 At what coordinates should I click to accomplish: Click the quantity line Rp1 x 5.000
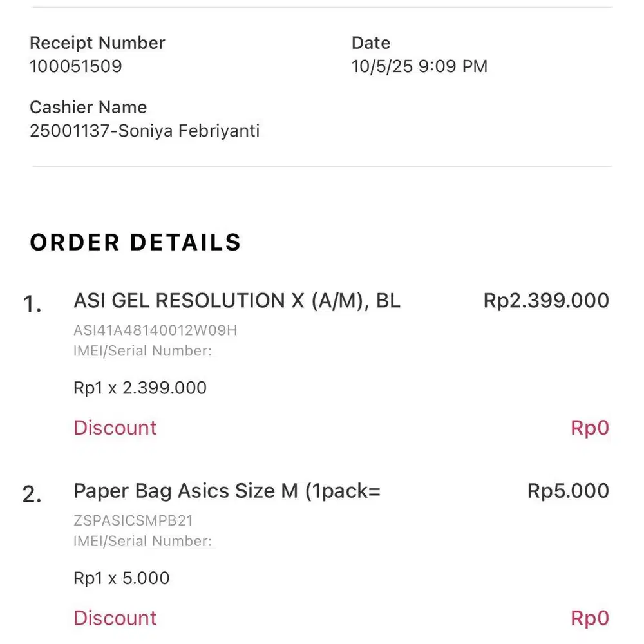121,578
